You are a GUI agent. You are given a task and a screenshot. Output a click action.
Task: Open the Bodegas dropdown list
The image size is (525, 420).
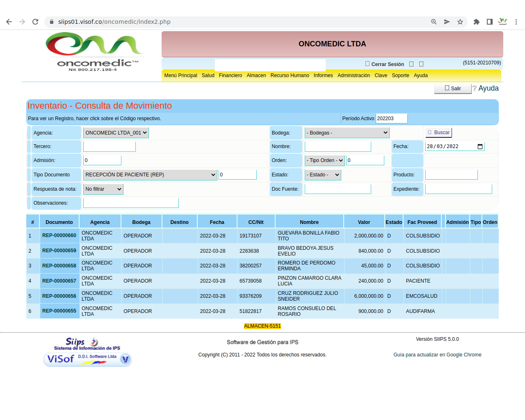click(x=347, y=133)
